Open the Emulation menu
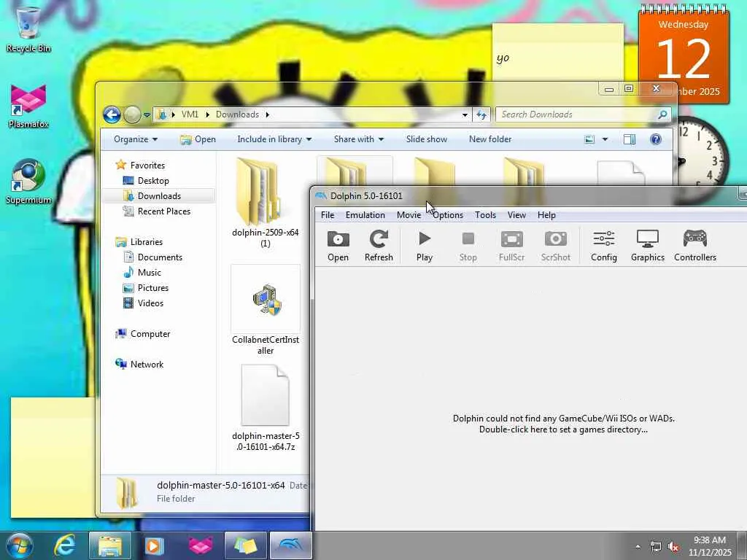Image resolution: width=747 pixels, height=560 pixels. 365,215
